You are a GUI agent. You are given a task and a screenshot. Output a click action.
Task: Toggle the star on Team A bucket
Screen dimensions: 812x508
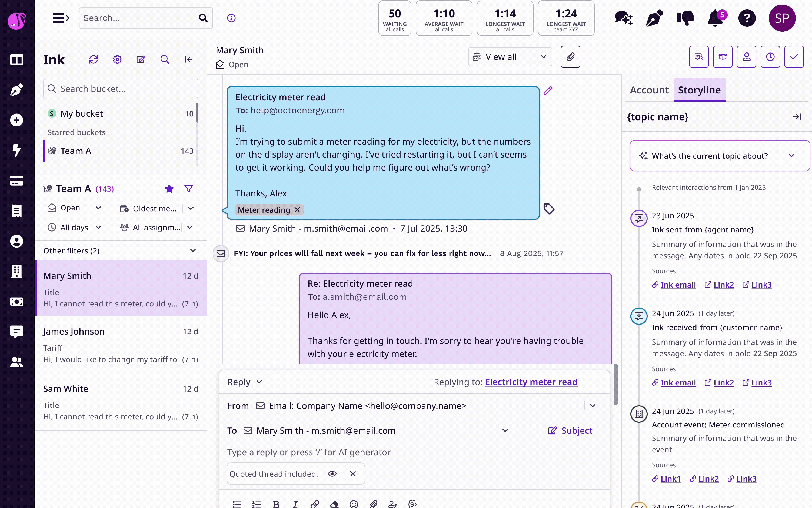(169, 189)
